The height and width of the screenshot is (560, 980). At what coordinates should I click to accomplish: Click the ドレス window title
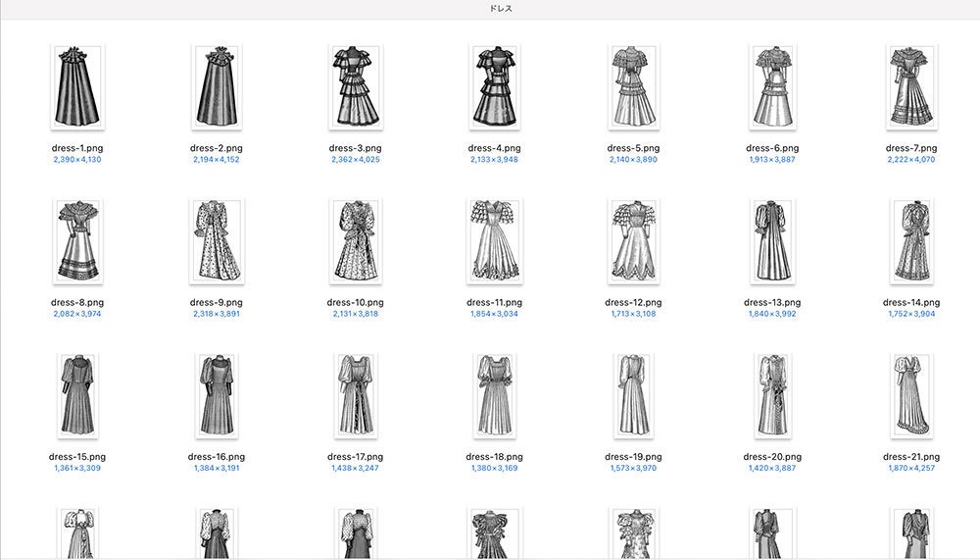[501, 9]
